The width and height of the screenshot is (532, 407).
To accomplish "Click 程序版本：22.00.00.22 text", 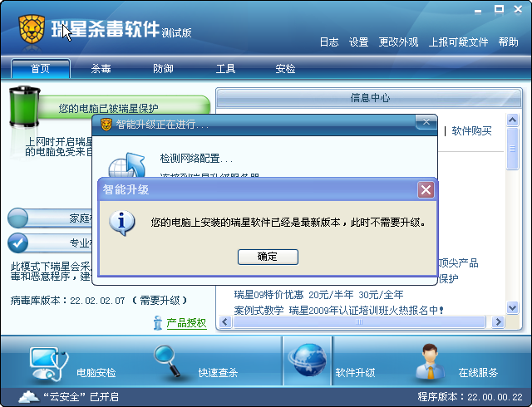I will (470, 397).
